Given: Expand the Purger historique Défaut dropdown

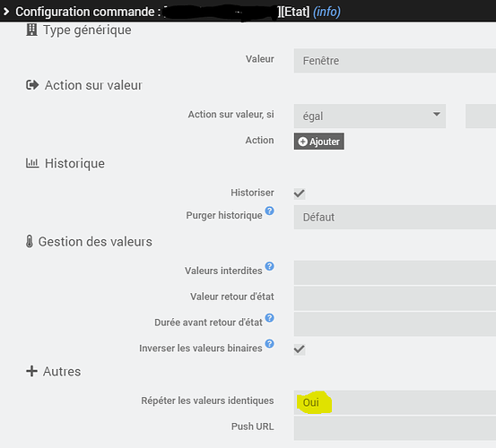Looking at the screenshot, I should tap(395, 217).
